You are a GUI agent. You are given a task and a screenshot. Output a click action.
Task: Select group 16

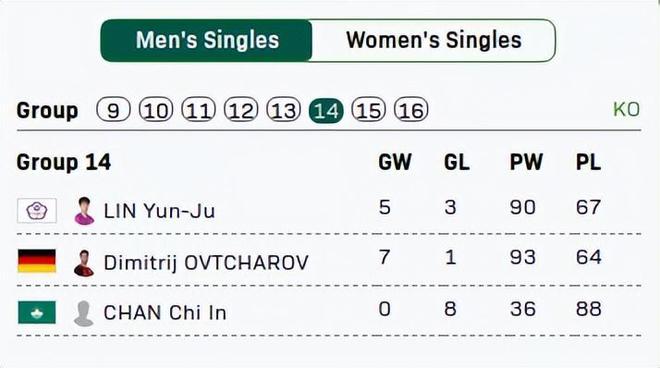(x=411, y=110)
